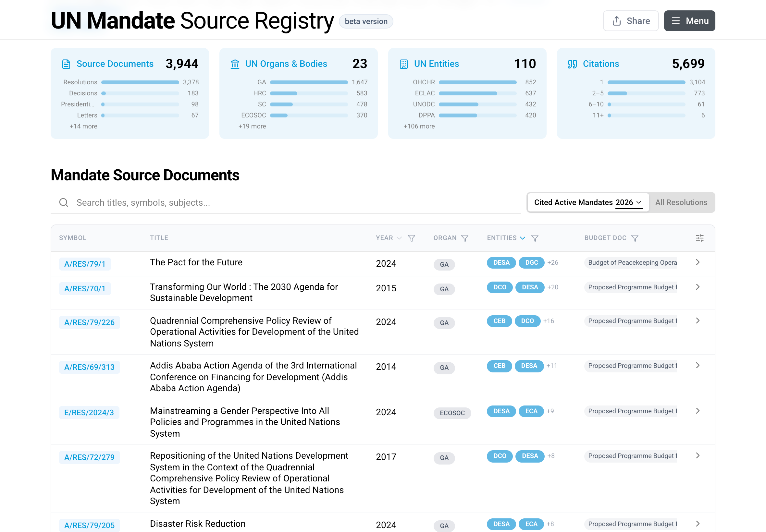
Task: Expand the E/RES/2024/3 row chevron
Action: coord(698,411)
